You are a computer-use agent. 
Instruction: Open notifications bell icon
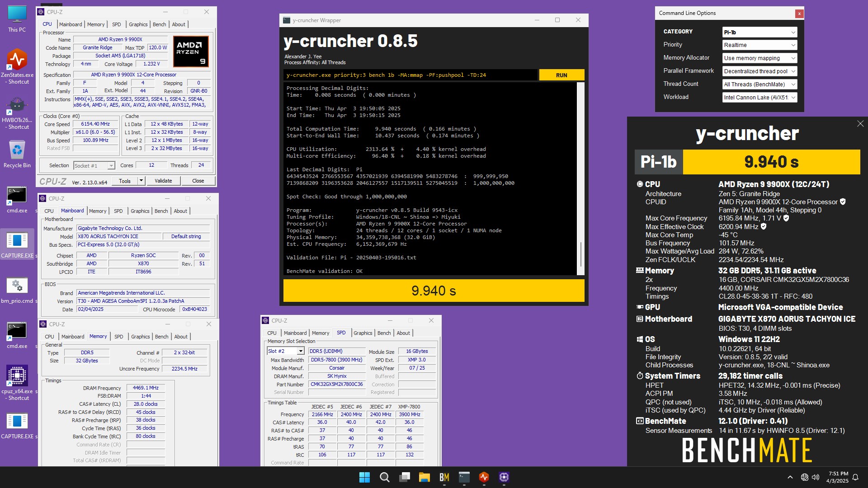click(x=855, y=477)
